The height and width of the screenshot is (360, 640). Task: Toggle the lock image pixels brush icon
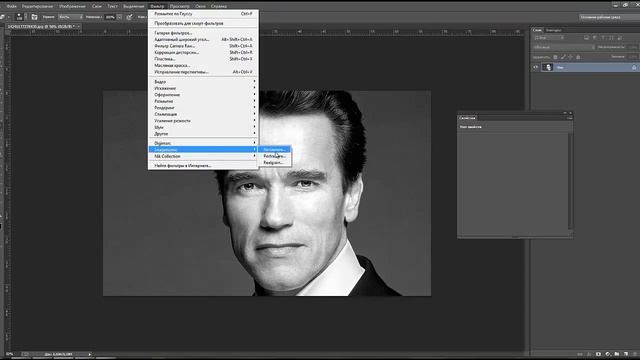tap(563, 57)
